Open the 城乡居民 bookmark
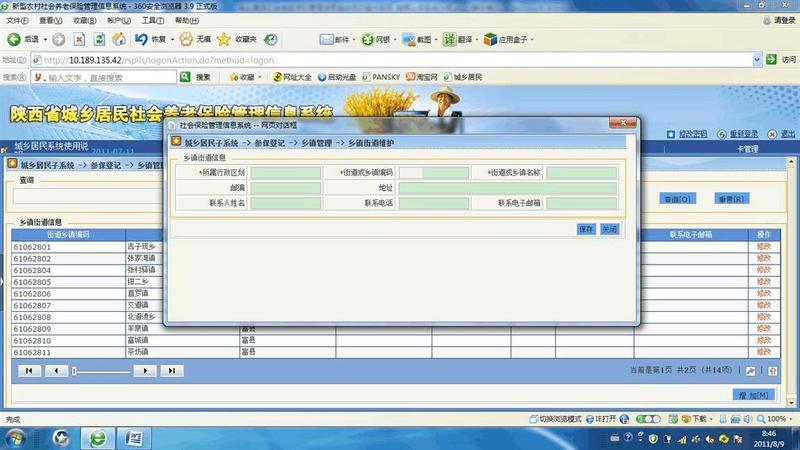 (x=463, y=77)
